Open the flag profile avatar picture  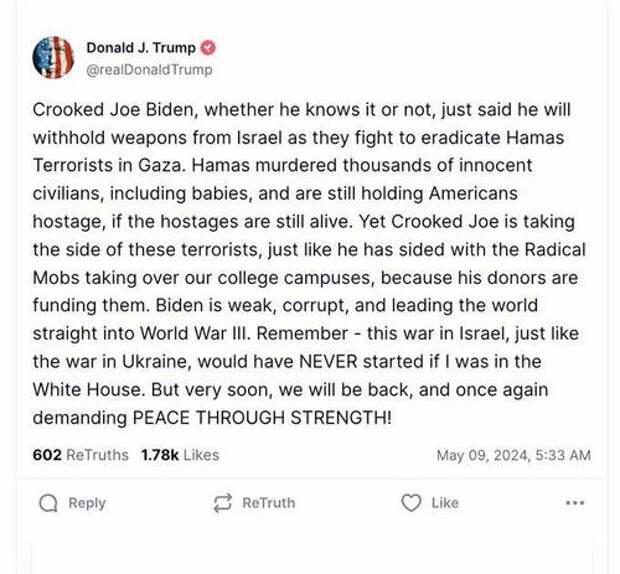pyautogui.click(x=53, y=57)
